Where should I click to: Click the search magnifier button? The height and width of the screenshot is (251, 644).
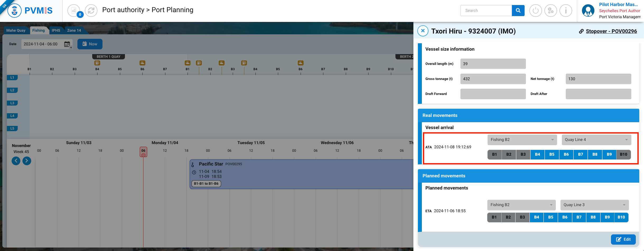518,11
